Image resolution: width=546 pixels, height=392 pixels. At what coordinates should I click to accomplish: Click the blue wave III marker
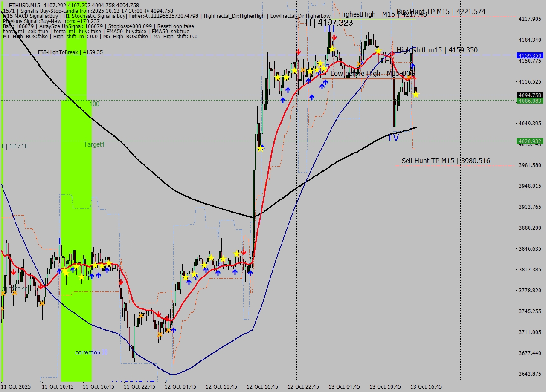tap(329, 28)
